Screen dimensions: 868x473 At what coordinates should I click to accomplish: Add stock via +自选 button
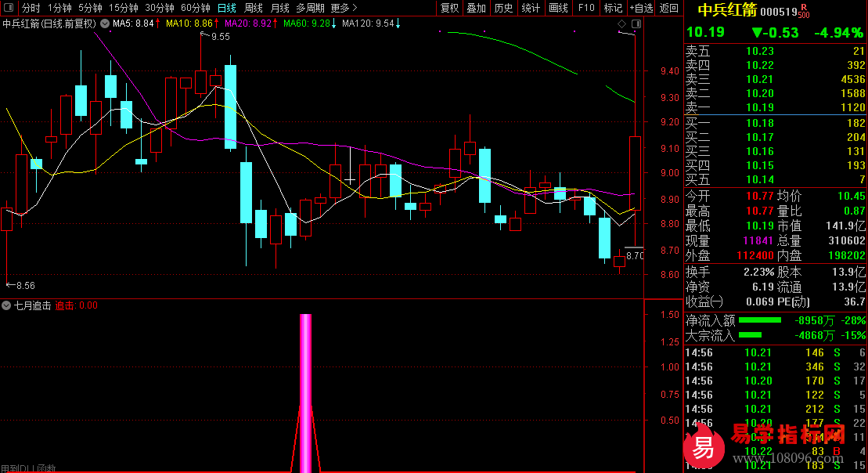(x=641, y=8)
